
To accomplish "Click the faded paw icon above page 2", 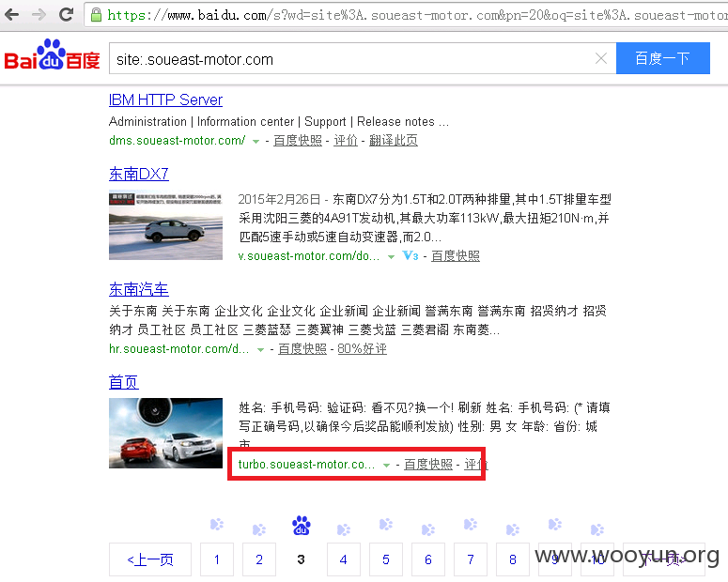I will click(259, 529).
